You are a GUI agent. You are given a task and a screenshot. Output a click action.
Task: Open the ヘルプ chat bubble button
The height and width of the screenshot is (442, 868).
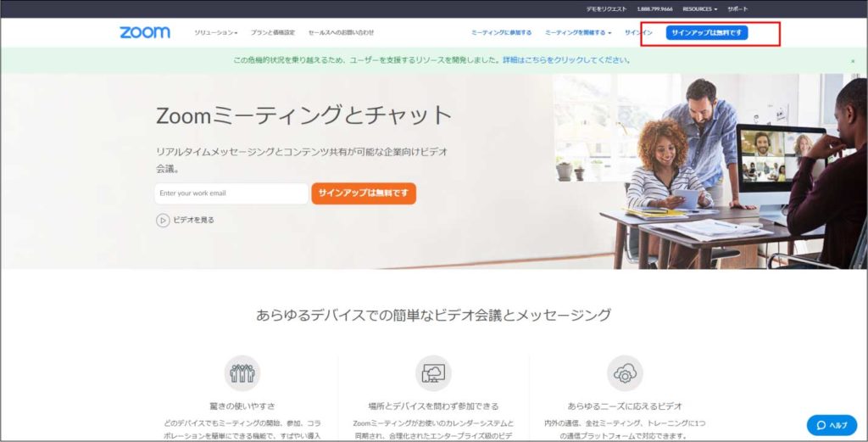831,424
